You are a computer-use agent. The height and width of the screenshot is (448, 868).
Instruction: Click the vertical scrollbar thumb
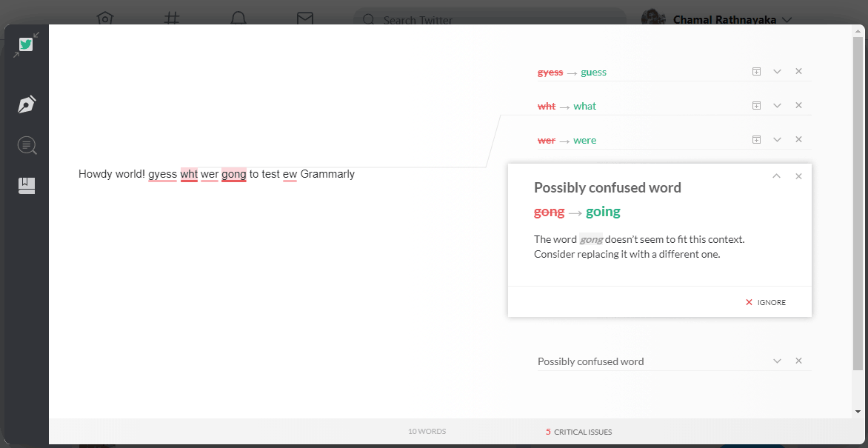[858, 204]
